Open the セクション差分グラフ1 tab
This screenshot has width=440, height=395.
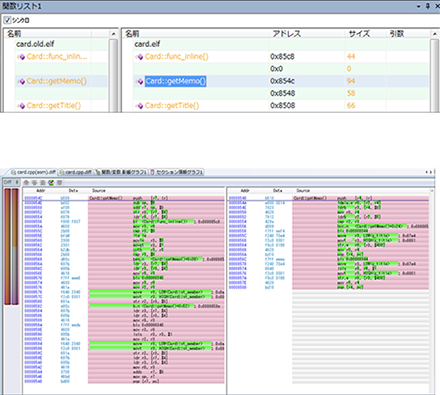pyautogui.click(x=176, y=172)
